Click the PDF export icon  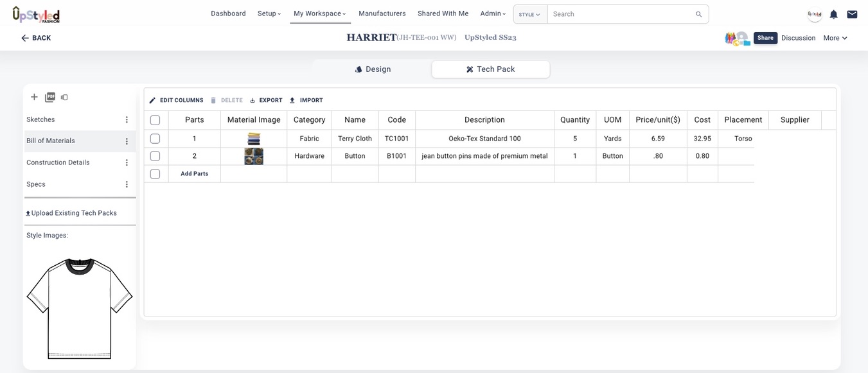click(x=50, y=97)
